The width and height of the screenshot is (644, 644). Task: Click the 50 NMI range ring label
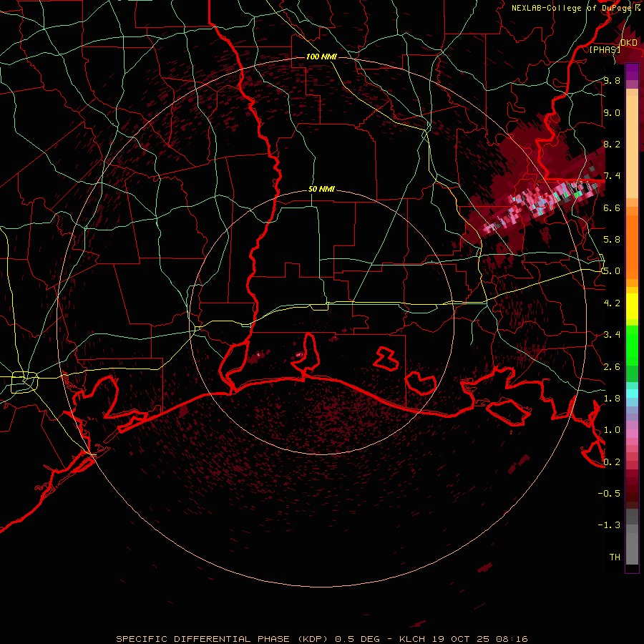pos(321,189)
